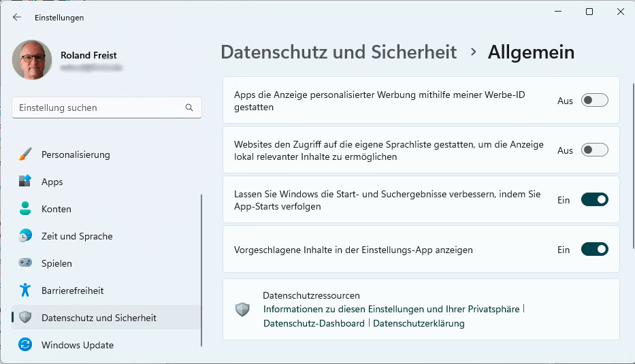Disable App-Starts verfolgen toggle
The height and width of the screenshot is (364, 635).
[594, 199]
